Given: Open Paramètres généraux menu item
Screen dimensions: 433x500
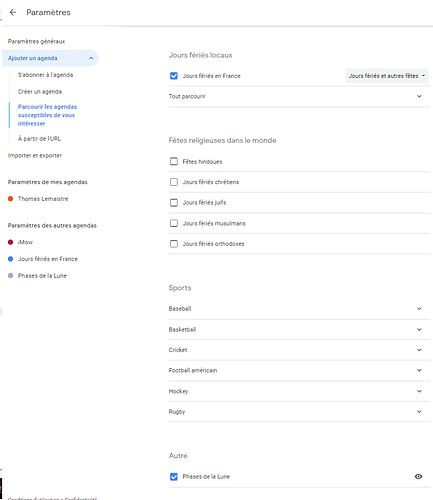Looking at the screenshot, I should point(36,41).
